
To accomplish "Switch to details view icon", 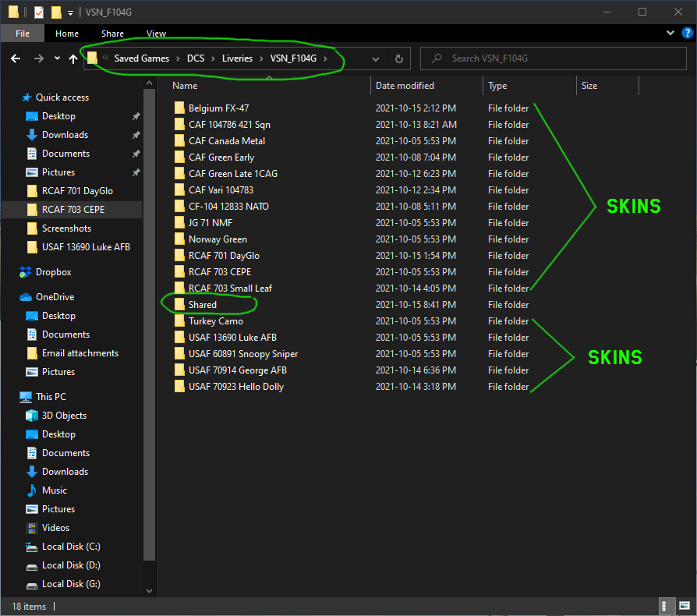I will pyautogui.click(x=669, y=607).
